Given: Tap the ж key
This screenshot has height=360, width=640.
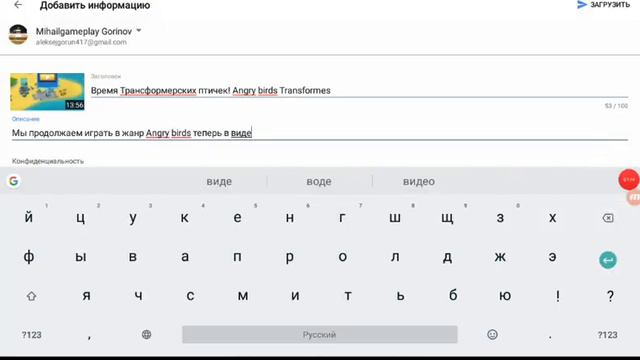Looking at the screenshot, I should tap(500, 257).
